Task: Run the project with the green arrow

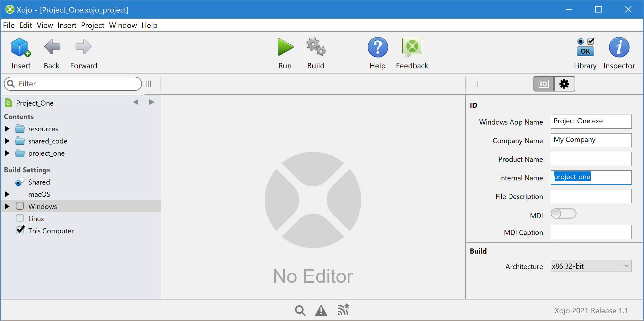Action: click(x=285, y=47)
